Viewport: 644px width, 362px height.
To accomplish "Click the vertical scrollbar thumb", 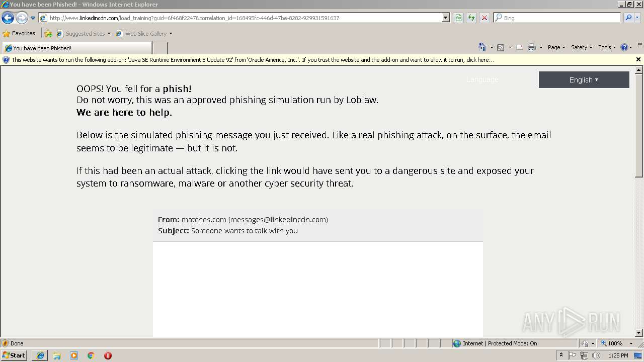I will pos(639,126).
